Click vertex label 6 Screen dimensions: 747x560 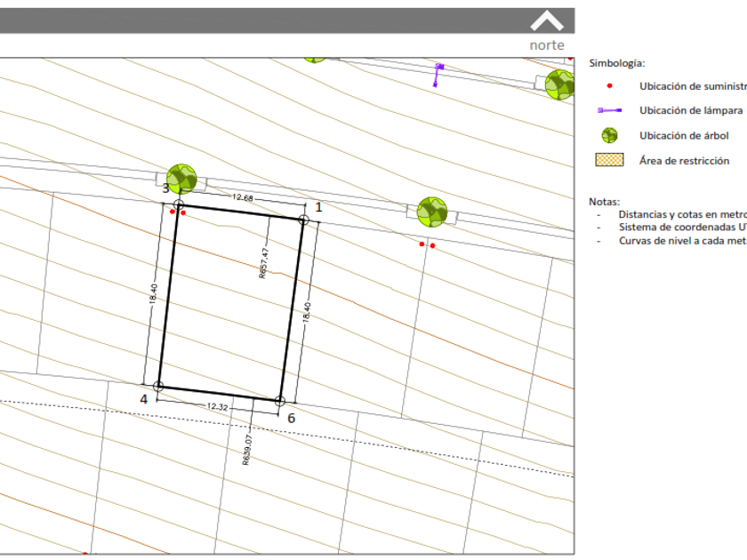click(291, 418)
